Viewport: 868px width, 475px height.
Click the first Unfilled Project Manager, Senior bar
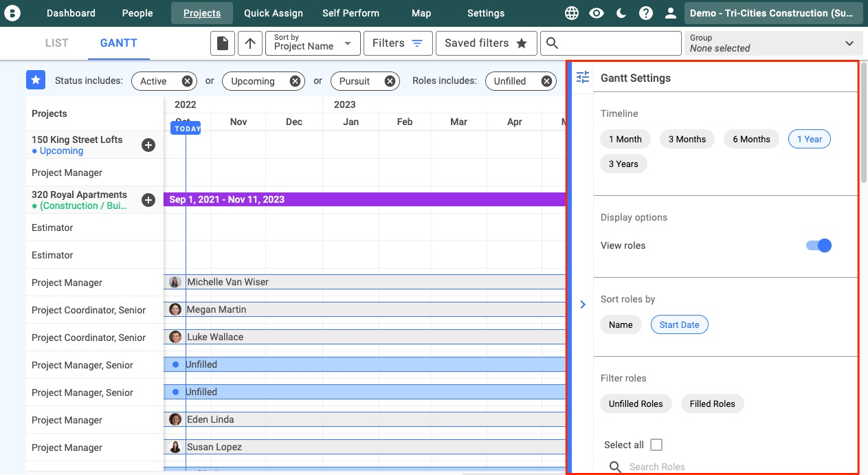coord(364,364)
